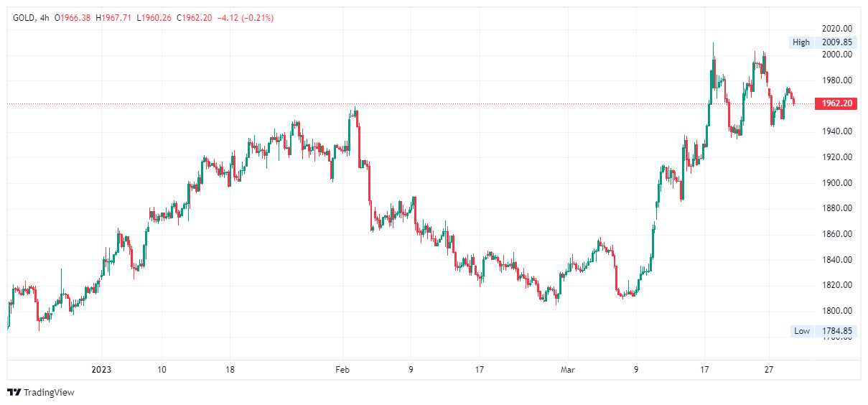Click 1800.00 on the price scale

pyautogui.click(x=837, y=311)
